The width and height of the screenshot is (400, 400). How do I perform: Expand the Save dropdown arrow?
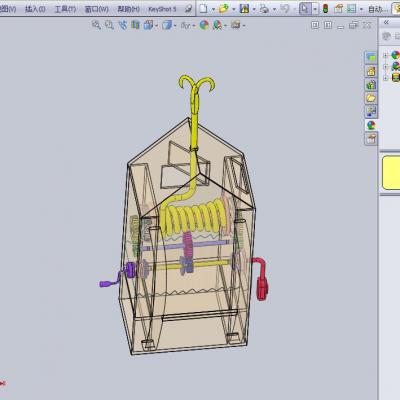coord(254,9)
